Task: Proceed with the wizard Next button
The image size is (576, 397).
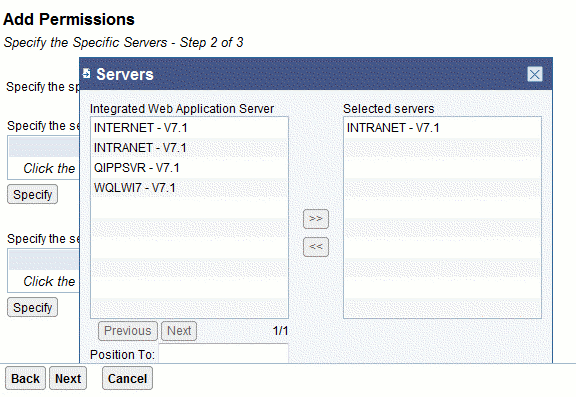Action: [68, 378]
